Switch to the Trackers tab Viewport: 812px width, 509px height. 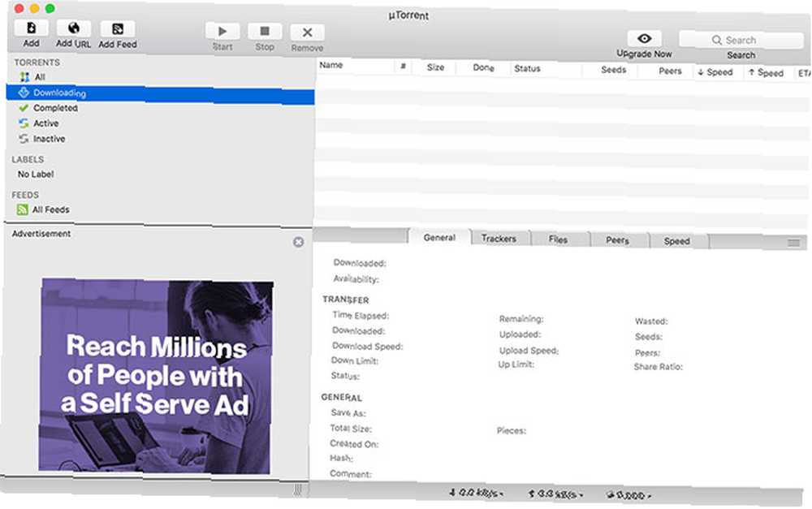(x=499, y=239)
